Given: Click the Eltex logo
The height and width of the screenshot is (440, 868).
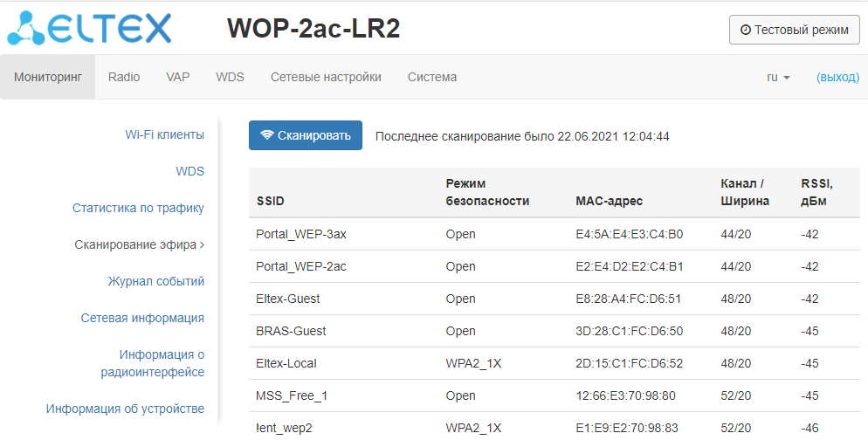Looking at the screenshot, I should pos(91,29).
